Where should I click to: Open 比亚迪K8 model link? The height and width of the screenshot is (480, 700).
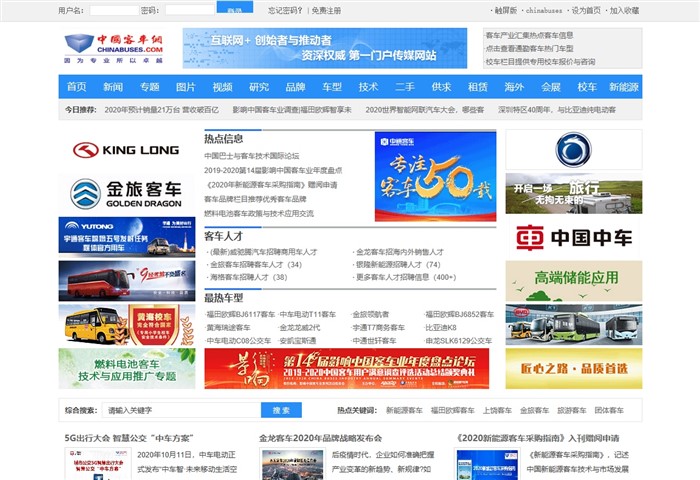pos(441,327)
